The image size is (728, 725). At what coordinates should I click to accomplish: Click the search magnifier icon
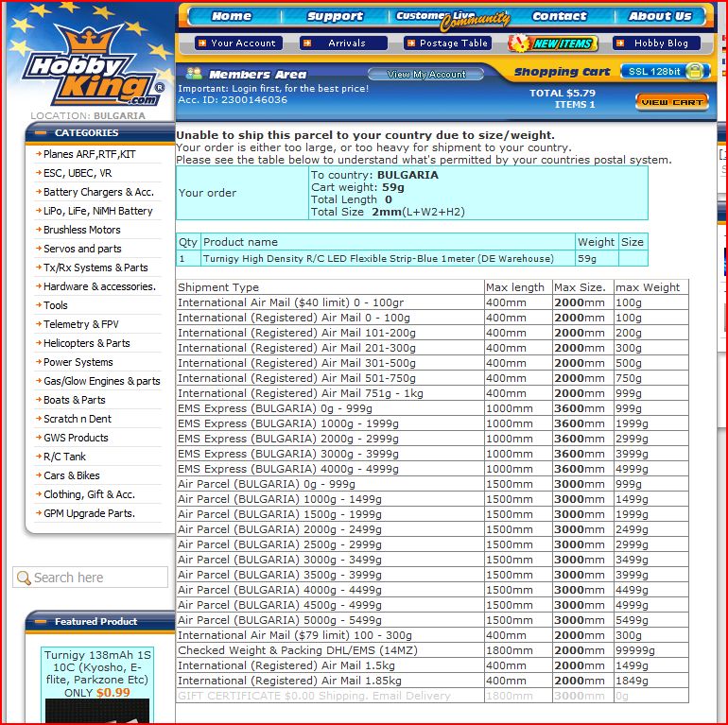pyautogui.click(x=23, y=578)
